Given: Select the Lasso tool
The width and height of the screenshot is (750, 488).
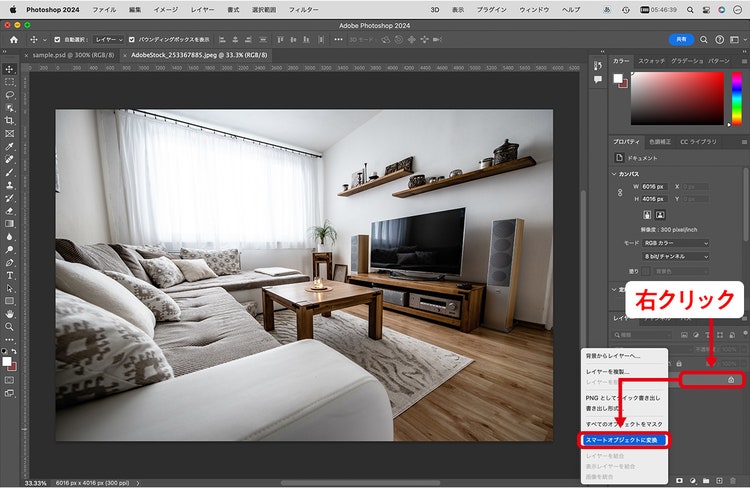Looking at the screenshot, I should click(x=9, y=95).
